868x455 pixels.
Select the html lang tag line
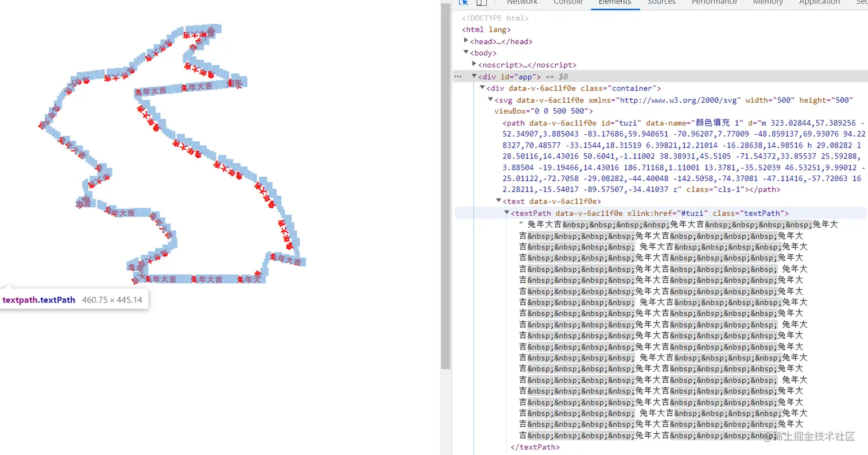pos(486,30)
